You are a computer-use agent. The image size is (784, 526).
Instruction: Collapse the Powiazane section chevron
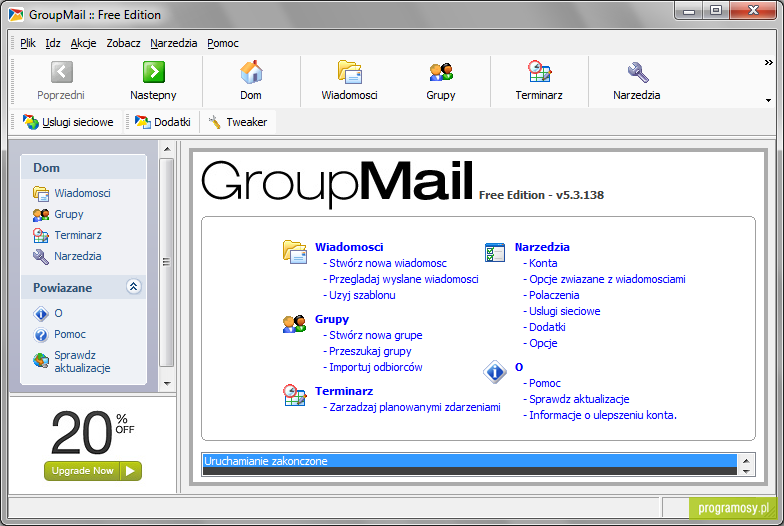(134, 286)
